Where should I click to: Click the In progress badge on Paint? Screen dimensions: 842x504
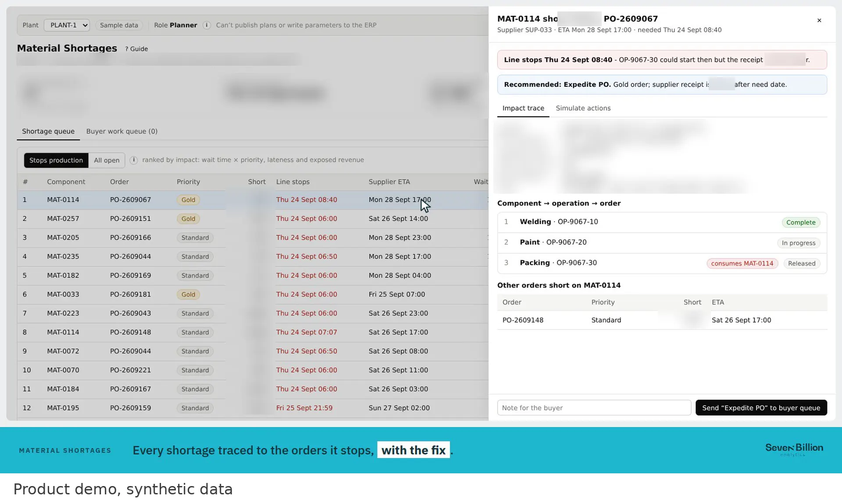[x=798, y=243]
